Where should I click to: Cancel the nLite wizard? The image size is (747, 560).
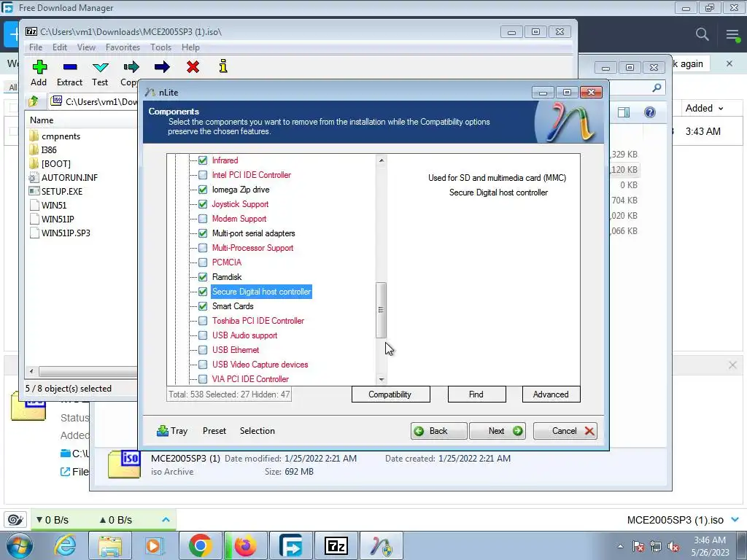(565, 431)
